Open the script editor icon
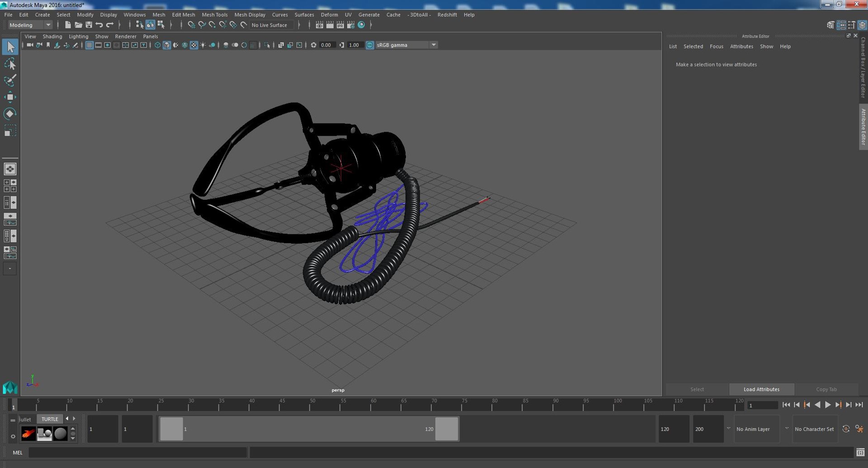868x468 pixels. coord(860,452)
